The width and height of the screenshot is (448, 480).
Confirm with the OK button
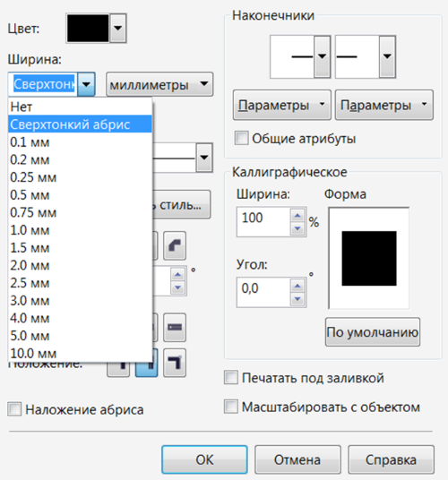click(204, 459)
